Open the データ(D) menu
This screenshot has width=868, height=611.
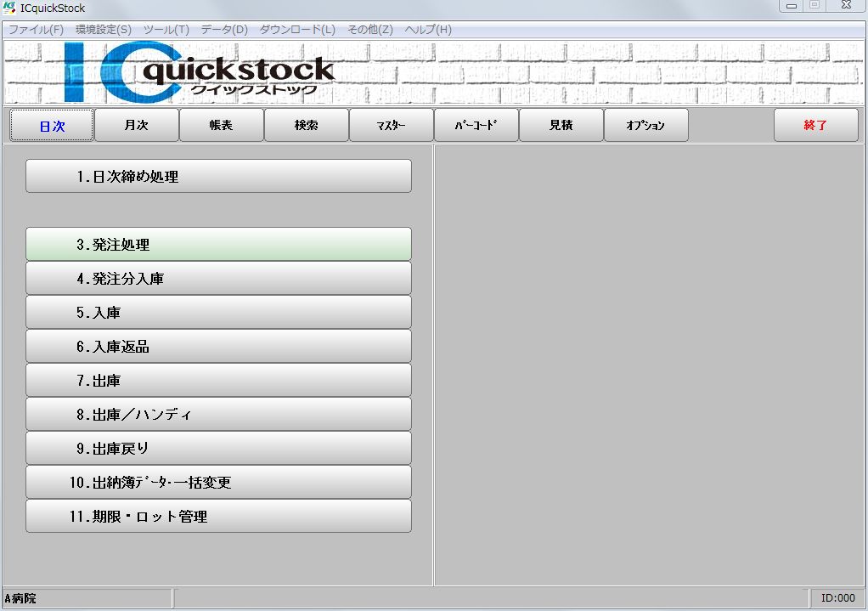(224, 30)
